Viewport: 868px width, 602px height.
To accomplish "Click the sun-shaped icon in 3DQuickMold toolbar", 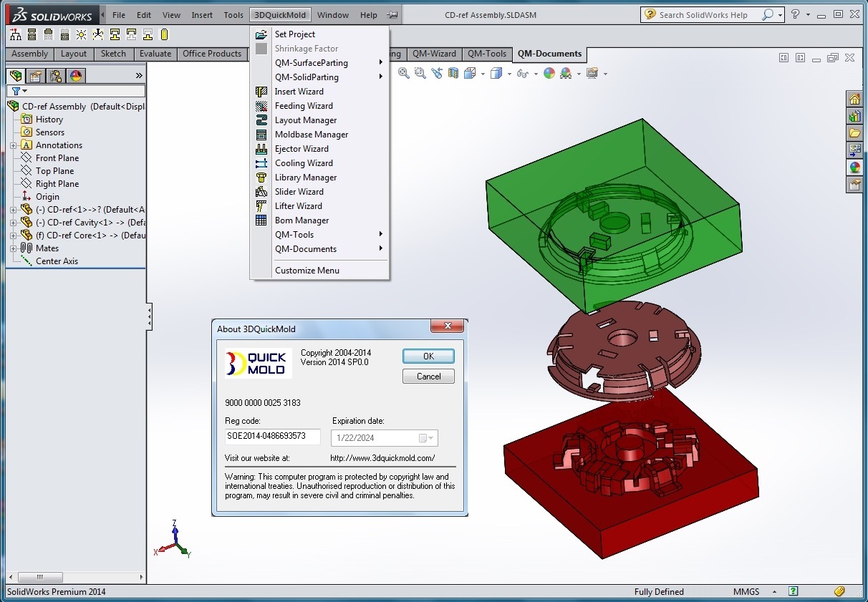I will click(x=81, y=34).
